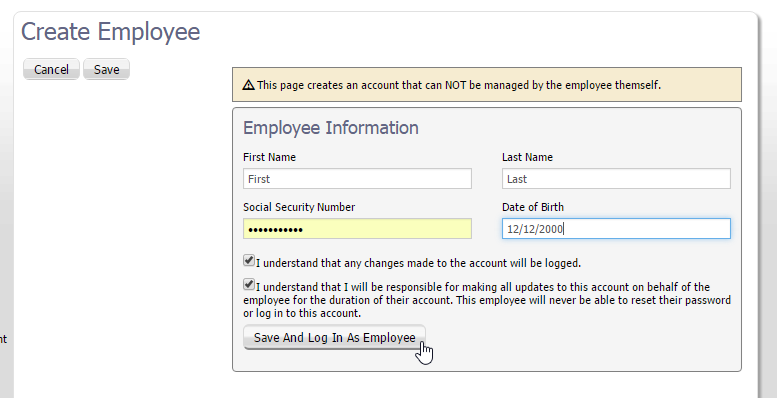Uncheck the responsible for updates checkbox
This screenshot has height=398, width=777.
coord(249,284)
